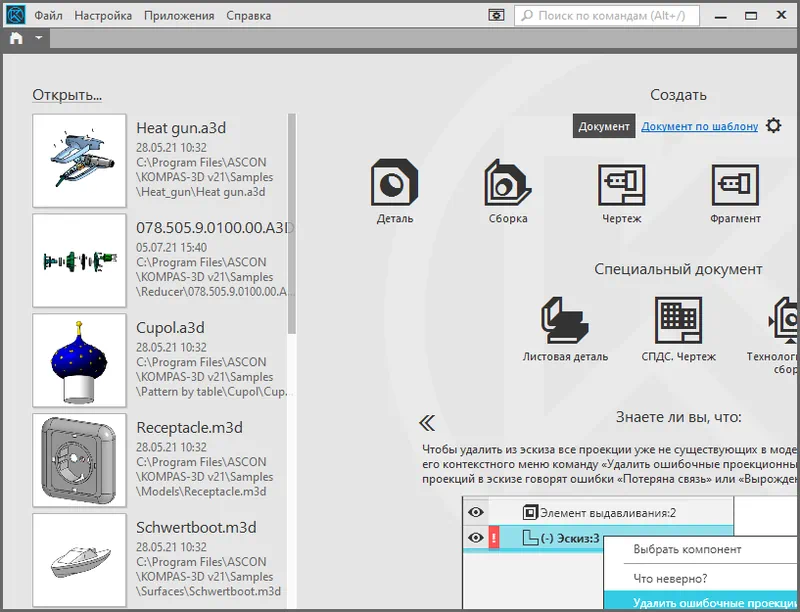This screenshot has height=612, width=800.
Task: Collapse the tips panel with double chevron
Action: tap(427, 423)
